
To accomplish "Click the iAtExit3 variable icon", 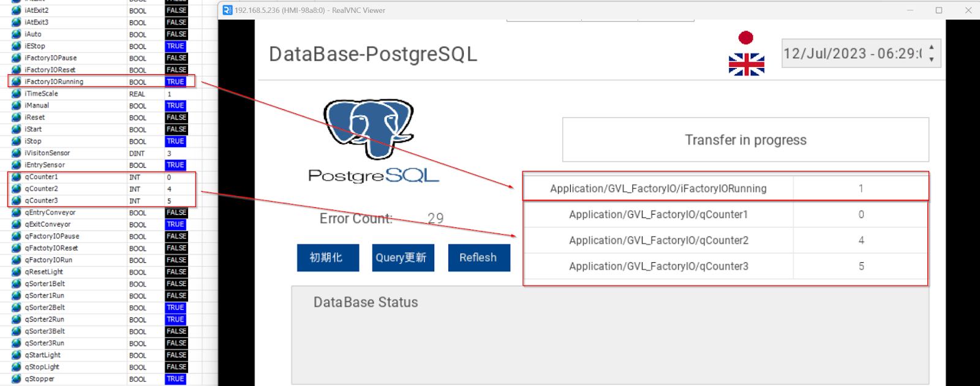I will pos(17,22).
